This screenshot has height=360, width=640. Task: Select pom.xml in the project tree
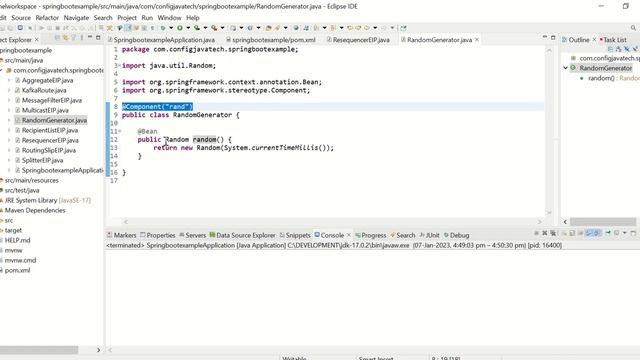(x=17, y=270)
